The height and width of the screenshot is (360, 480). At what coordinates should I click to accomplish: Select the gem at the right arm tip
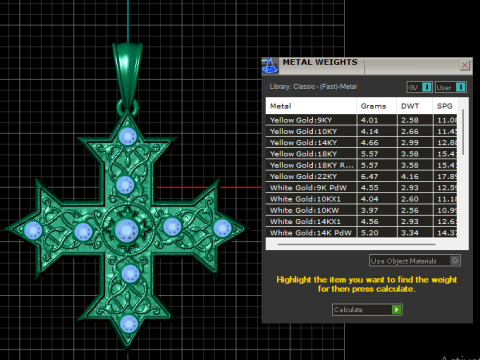[222, 228]
